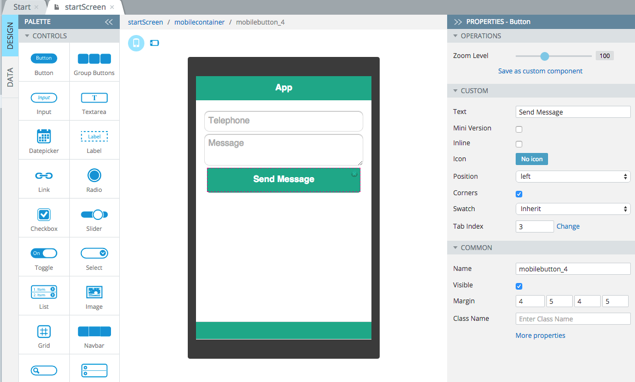Select the Group Buttons control
This screenshot has height=382, width=635.
[x=94, y=59]
